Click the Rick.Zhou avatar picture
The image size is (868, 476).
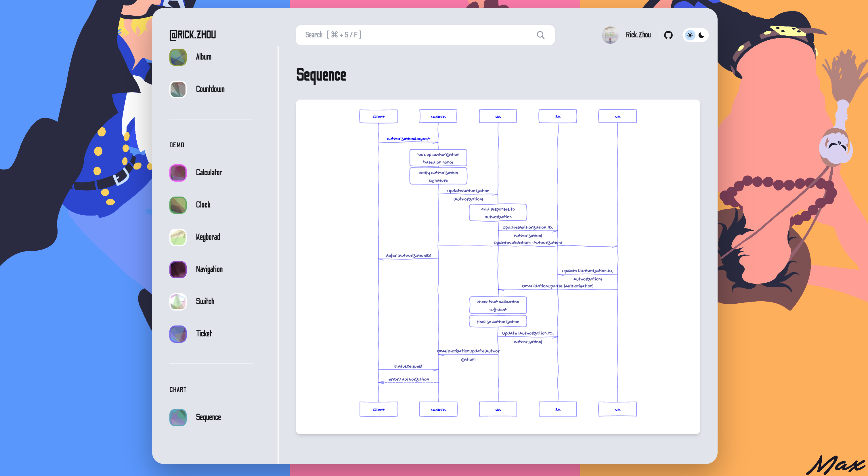coord(611,35)
